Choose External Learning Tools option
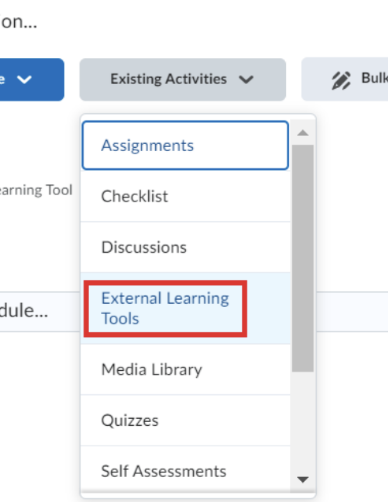 pyautogui.click(x=185, y=308)
